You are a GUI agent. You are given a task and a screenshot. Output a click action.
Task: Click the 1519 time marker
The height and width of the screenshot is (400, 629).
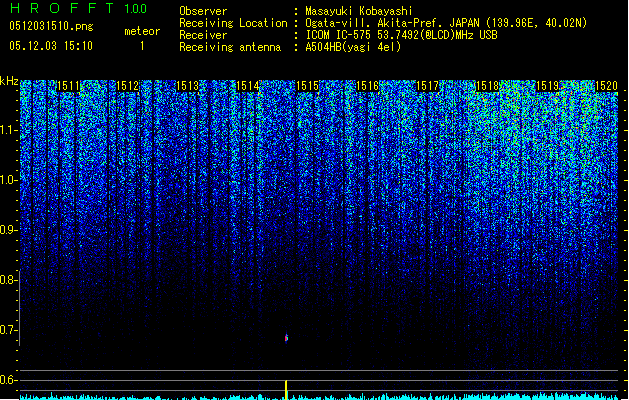pos(548,86)
